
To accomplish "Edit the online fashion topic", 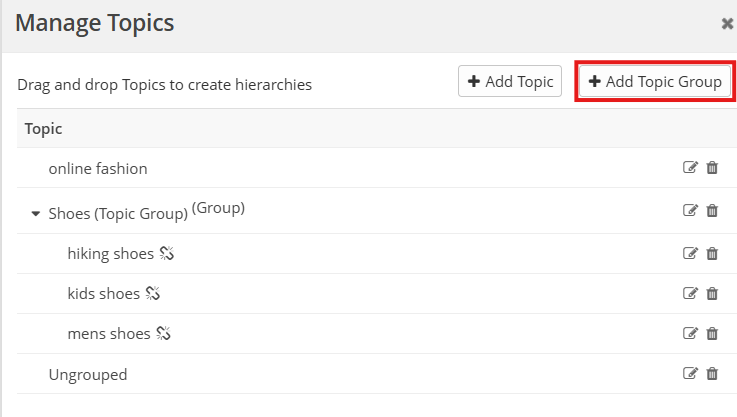I will point(690,168).
